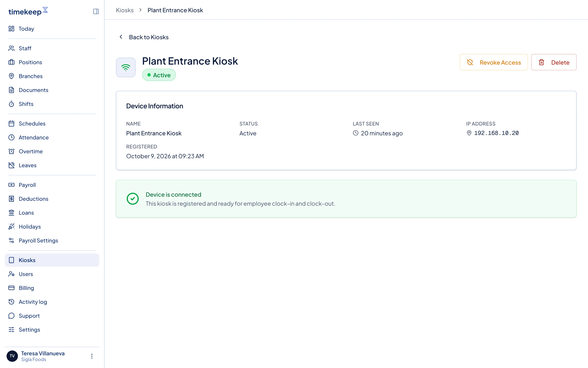Click the Leaves calendar-off icon

click(x=11, y=165)
